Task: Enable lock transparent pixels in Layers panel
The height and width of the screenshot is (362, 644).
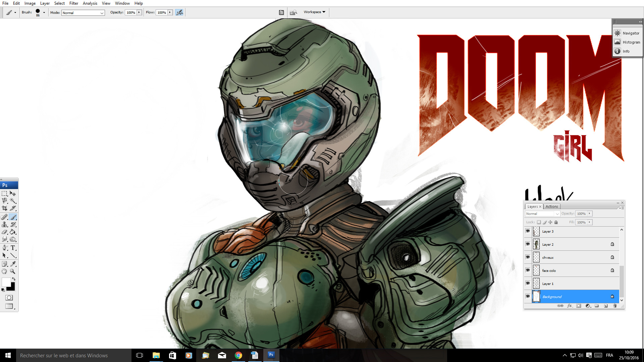Action: pos(539,222)
